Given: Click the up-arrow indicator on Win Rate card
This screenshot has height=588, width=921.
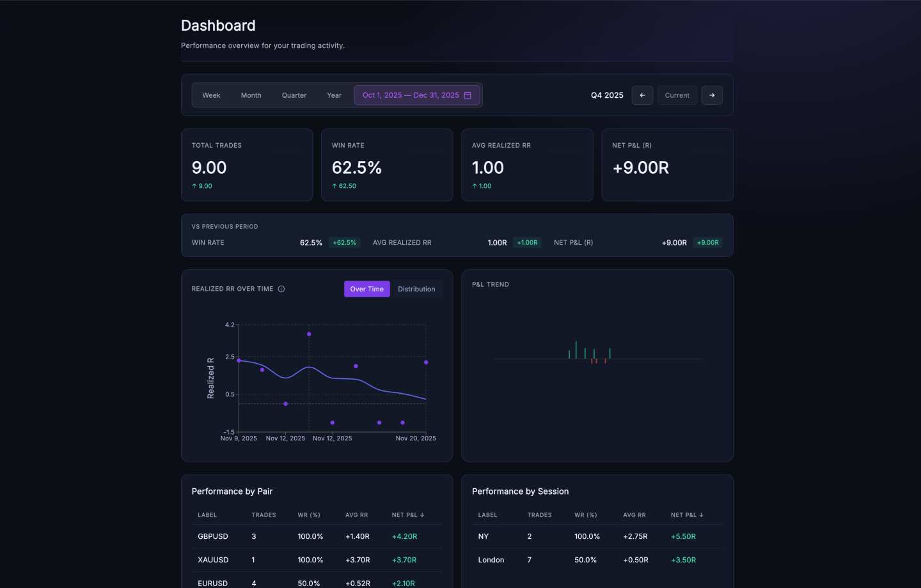Looking at the screenshot, I should point(335,185).
